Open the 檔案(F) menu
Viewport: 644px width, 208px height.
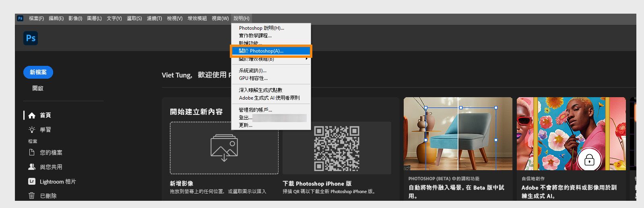[x=36, y=18]
